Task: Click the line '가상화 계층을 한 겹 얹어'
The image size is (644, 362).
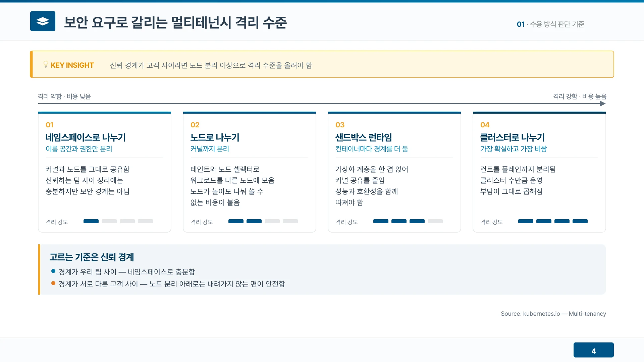Action: 372,169
